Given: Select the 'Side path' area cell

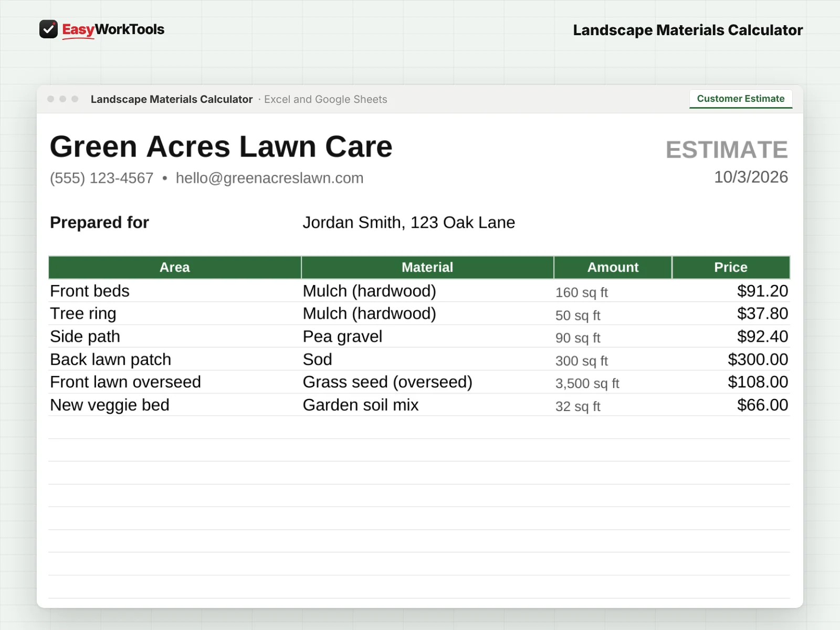Looking at the screenshot, I should 175,337.
